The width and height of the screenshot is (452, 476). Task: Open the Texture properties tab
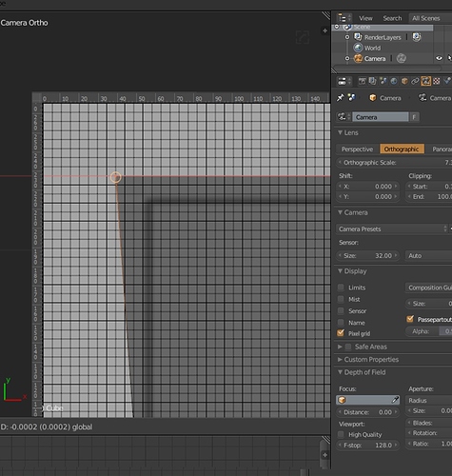[x=437, y=81]
